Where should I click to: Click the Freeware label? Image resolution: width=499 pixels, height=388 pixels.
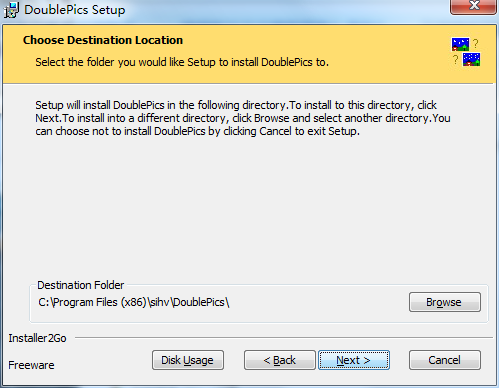[31, 365]
